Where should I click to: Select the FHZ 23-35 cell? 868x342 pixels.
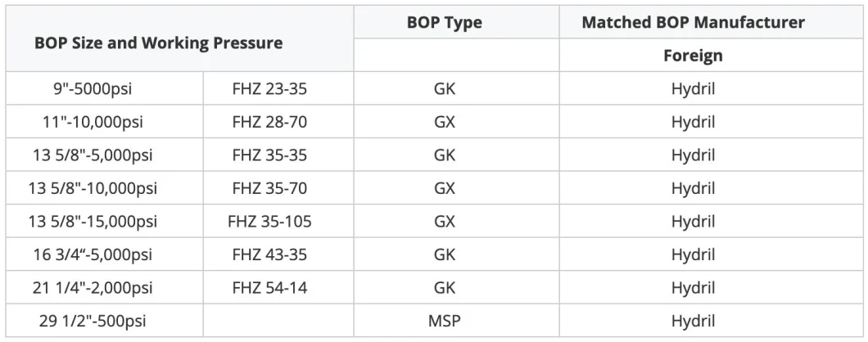point(269,88)
